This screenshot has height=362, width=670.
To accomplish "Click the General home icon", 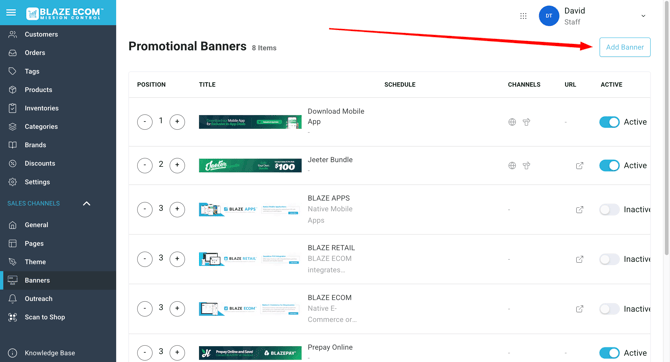I will point(13,225).
